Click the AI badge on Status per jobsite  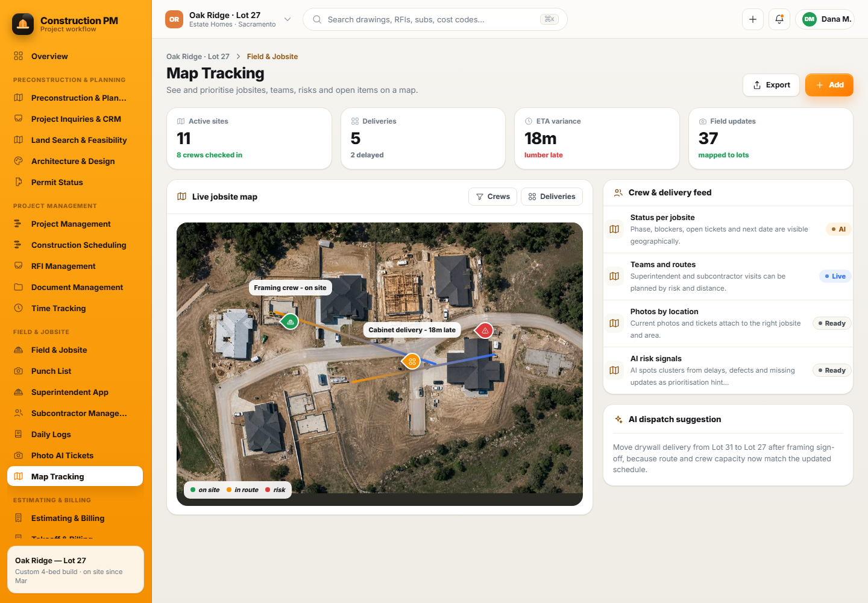pyautogui.click(x=838, y=229)
